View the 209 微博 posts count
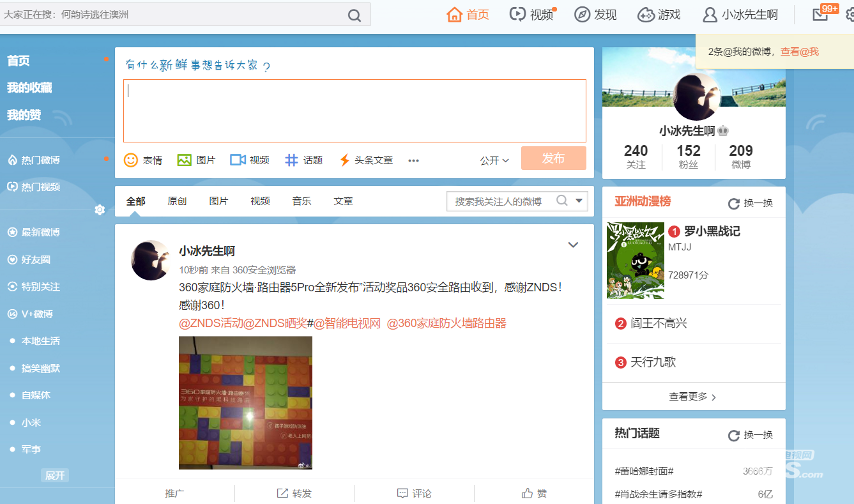 coord(741,157)
